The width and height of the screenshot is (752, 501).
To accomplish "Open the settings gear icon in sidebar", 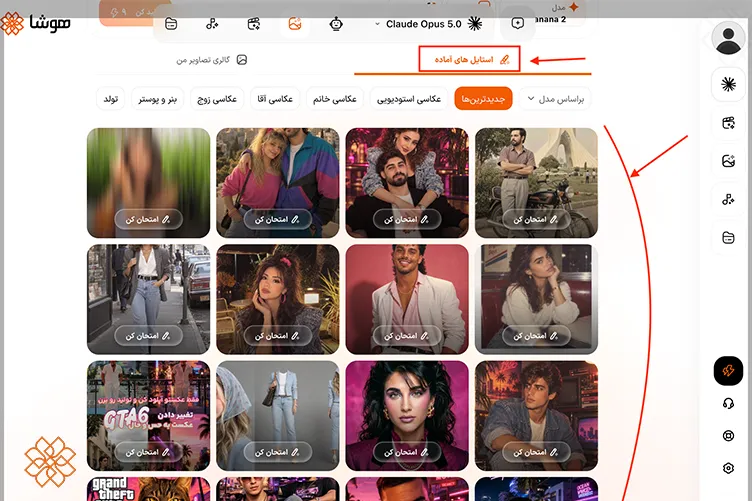I will pyautogui.click(x=728, y=468).
